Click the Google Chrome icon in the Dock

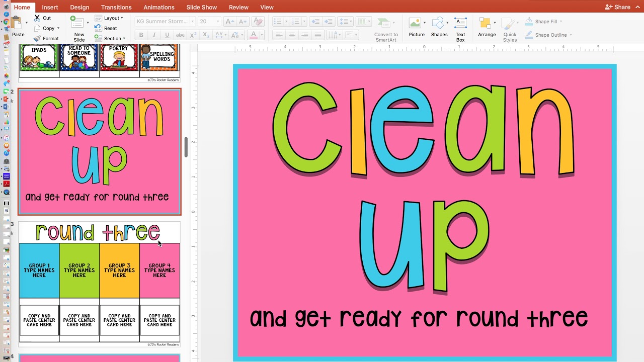(6, 22)
